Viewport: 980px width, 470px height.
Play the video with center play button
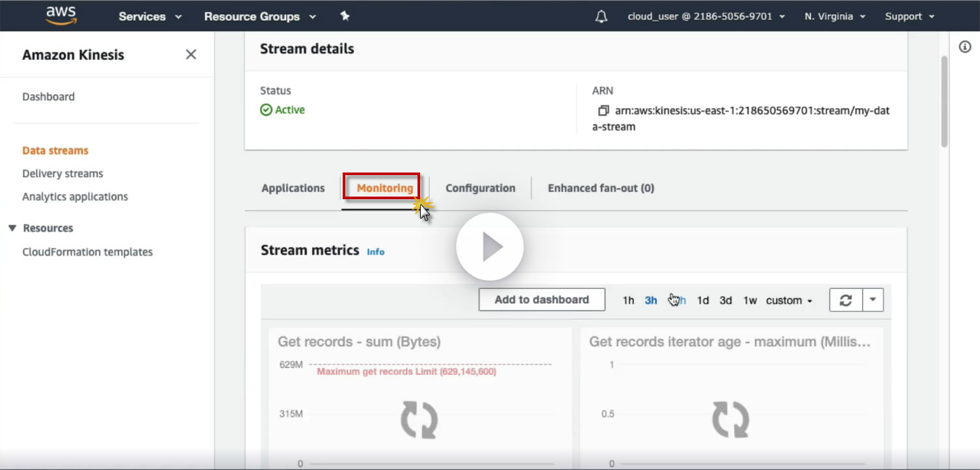tap(490, 247)
